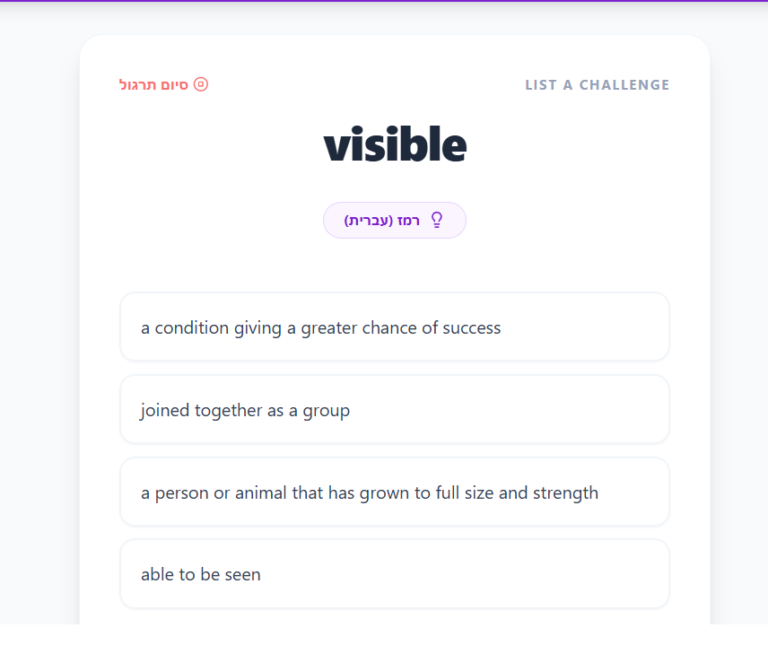The image size is (768, 671).
Task: Choose the "joined together as a group" answer
Action: (x=394, y=410)
